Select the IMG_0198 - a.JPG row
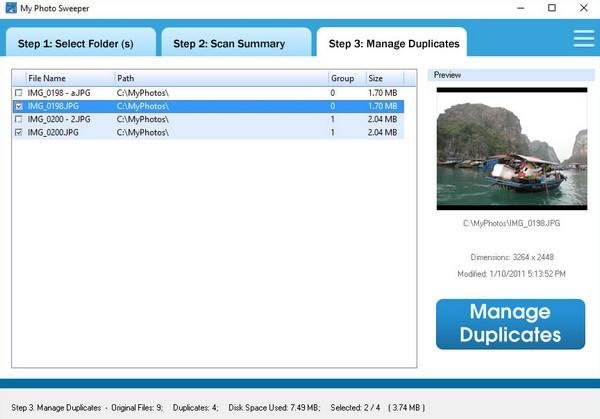This screenshot has width=600, height=419. [150, 92]
